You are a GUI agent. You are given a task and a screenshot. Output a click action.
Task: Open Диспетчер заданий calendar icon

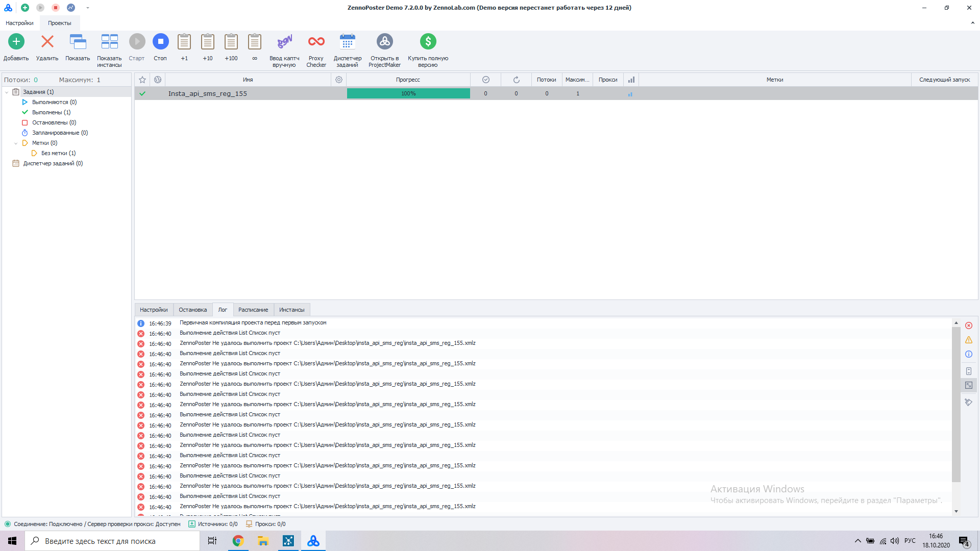pyautogui.click(x=348, y=41)
